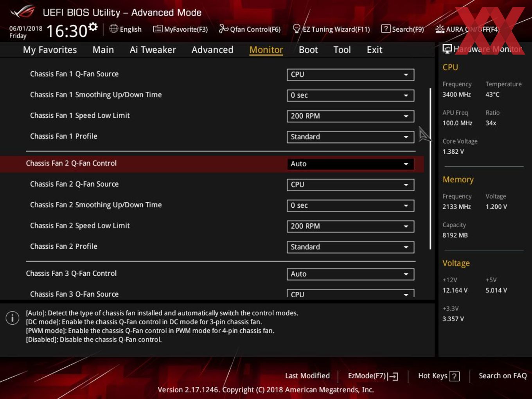This screenshot has height=399, width=532.
Task: Click the EzMode exit arrow icon
Action: click(x=393, y=376)
